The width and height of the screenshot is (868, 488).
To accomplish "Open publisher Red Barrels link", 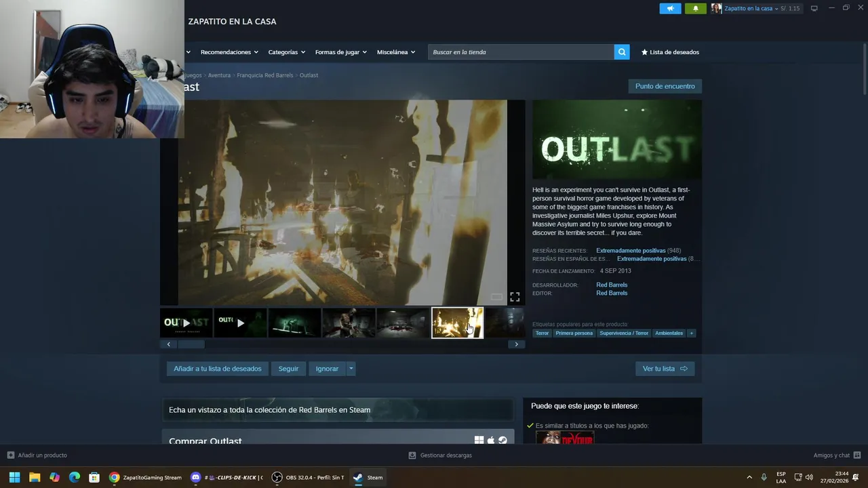I will point(612,293).
